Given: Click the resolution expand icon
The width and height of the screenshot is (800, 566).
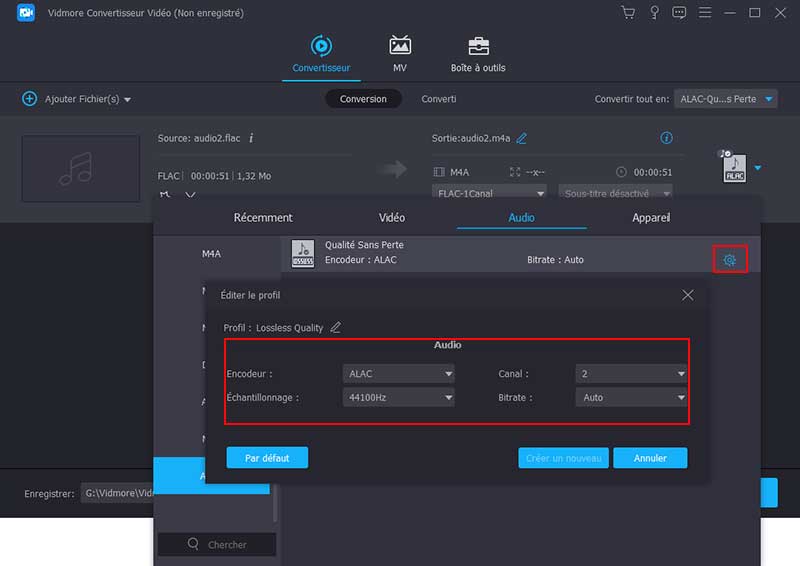Looking at the screenshot, I should [515, 172].
